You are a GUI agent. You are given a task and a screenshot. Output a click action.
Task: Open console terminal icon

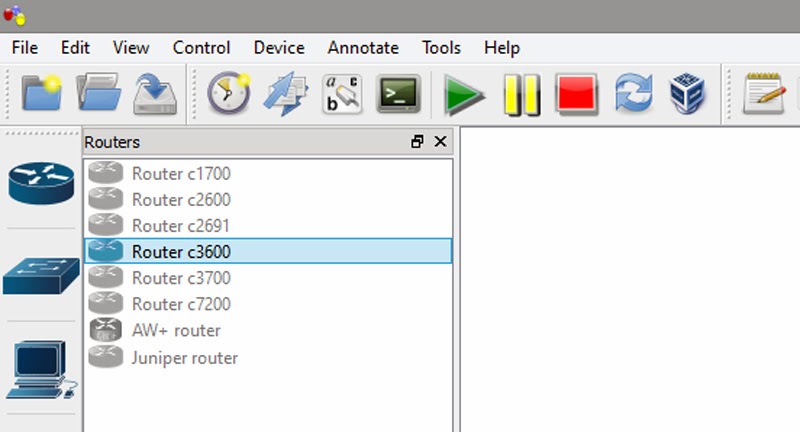[x=399, y=93]
